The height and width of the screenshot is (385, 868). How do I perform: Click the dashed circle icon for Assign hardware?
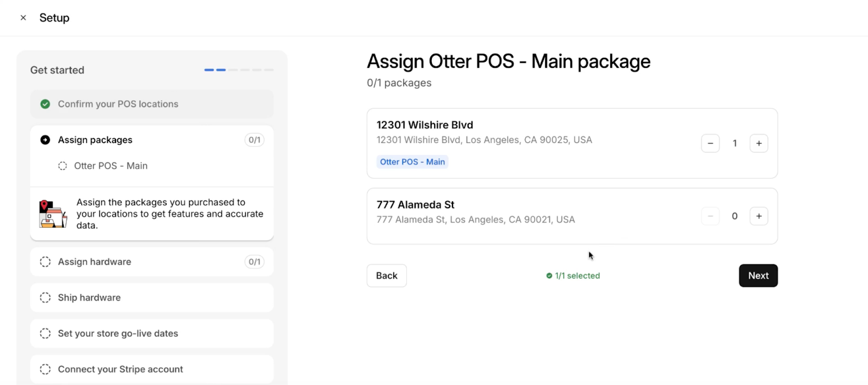[x=46, y=262]
